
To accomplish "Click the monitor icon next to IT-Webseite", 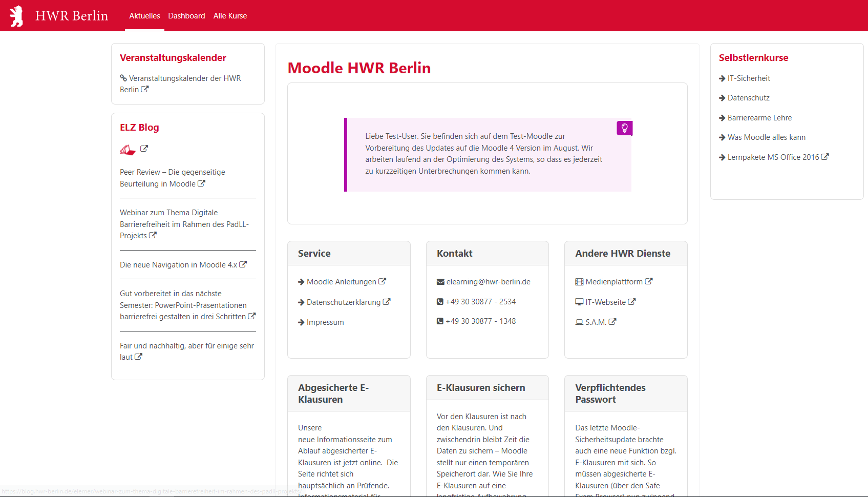I will coord(579,302).
